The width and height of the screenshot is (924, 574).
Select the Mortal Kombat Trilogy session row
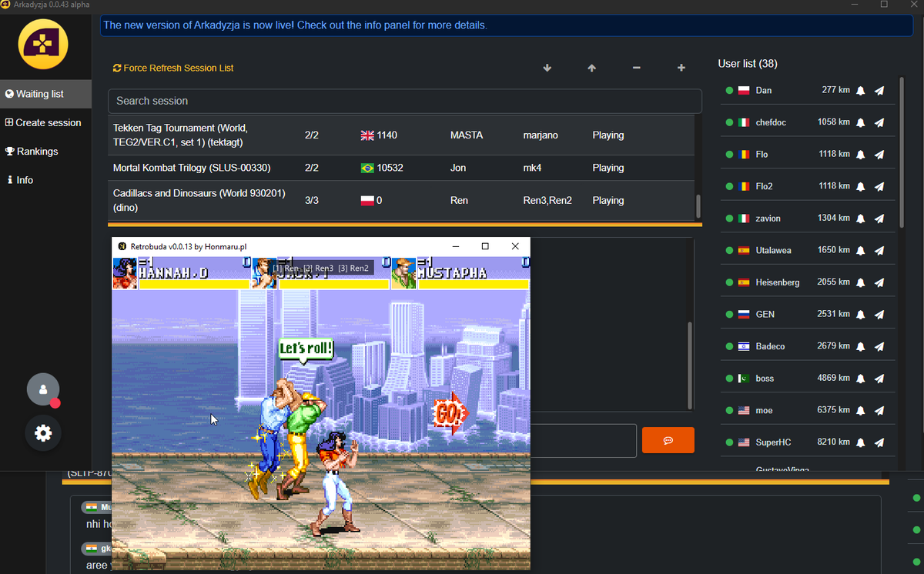(401, 168)
